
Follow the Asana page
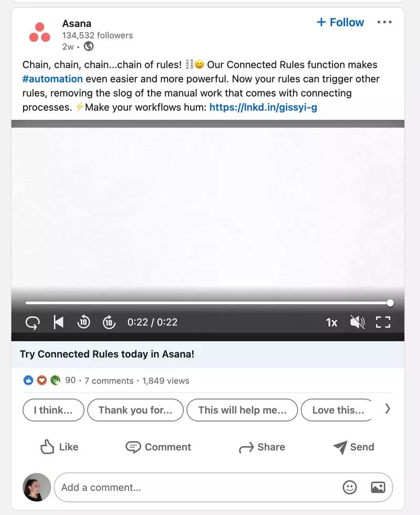coord(340,23)
